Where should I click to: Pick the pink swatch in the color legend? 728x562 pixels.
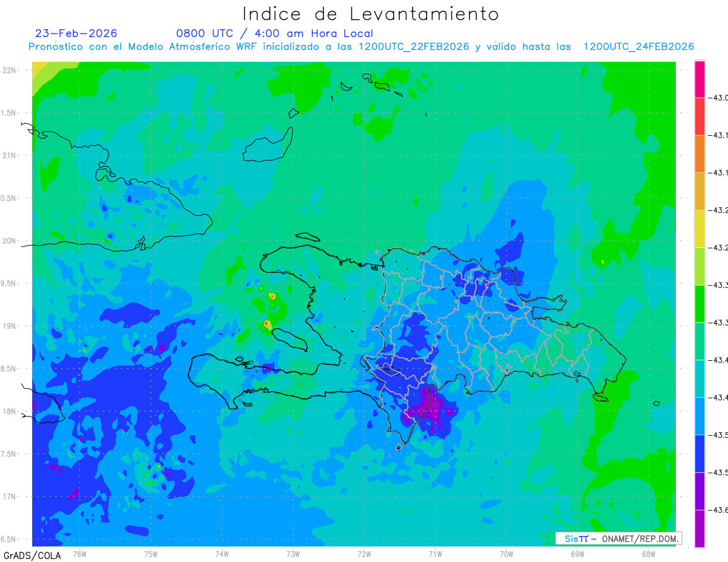(699, 79)
